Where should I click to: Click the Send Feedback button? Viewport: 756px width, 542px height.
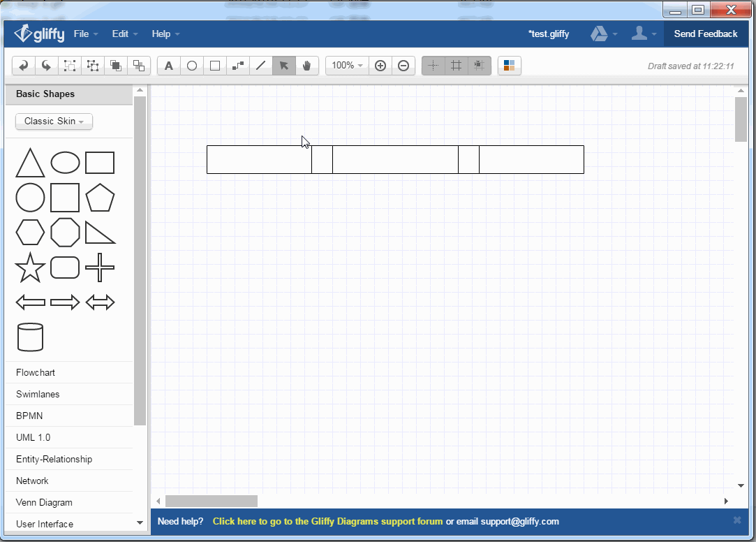(x=705, y=34)
